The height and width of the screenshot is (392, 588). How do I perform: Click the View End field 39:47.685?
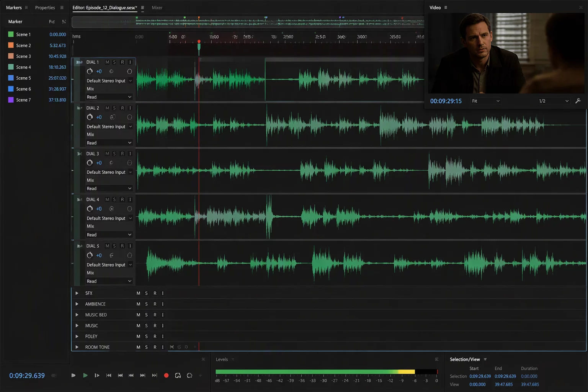[504, 384]
